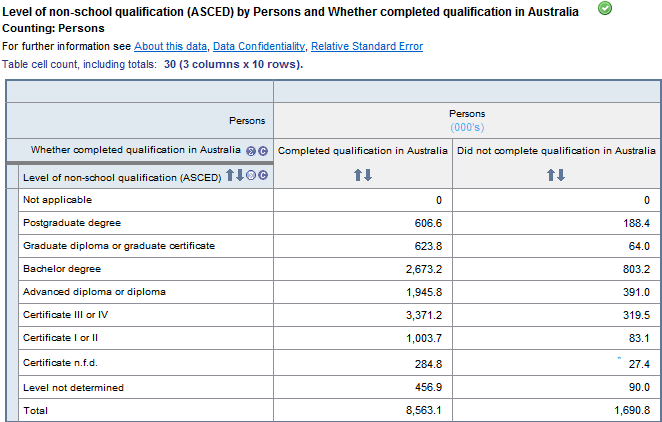The height and width of the screenshot is (422, 662).
Task: Click first round icon beside Level of non-school qualification
Action: point(251,175)
